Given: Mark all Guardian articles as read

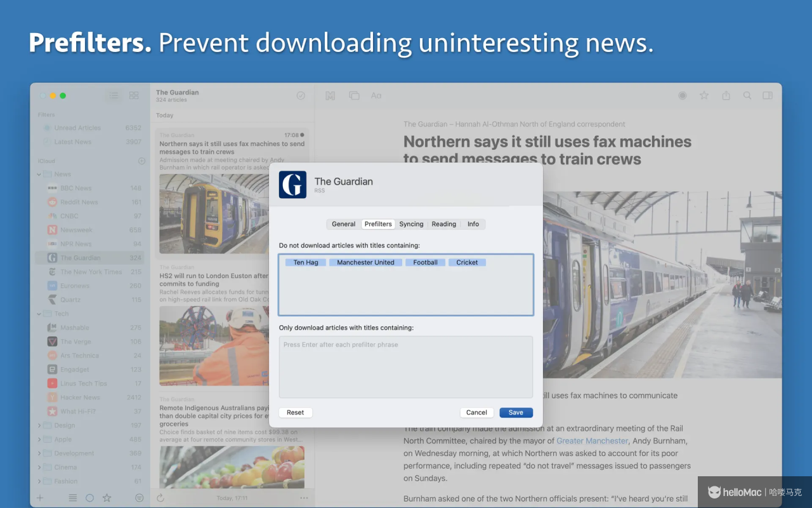Looking at the screenshot, I should [x=301, y=95].
